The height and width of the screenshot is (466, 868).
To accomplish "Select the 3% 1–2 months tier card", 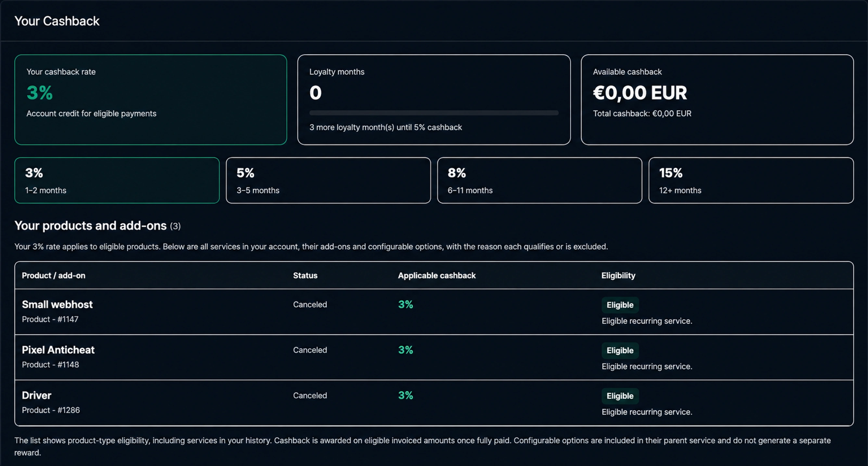I will point(117,180).
